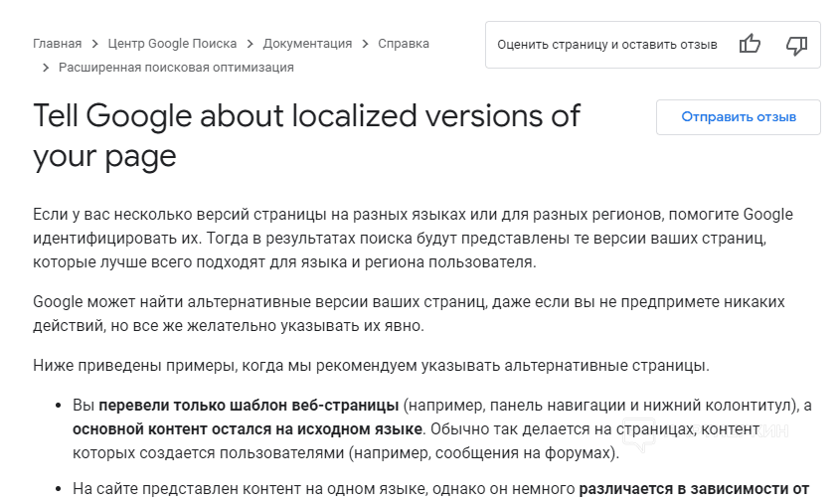Click chevron between Документация and Справка
This screenshot has height=504, width=839.
point(366,44)
